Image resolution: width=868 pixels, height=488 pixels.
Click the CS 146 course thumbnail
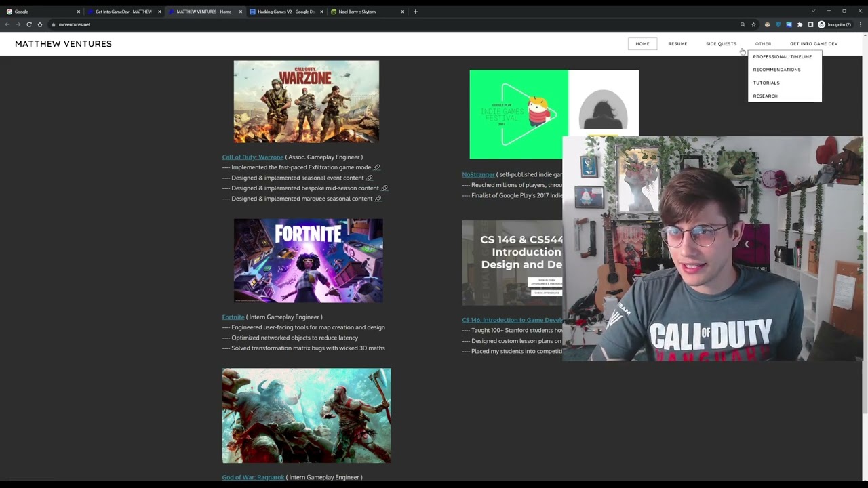coord(512,262)
